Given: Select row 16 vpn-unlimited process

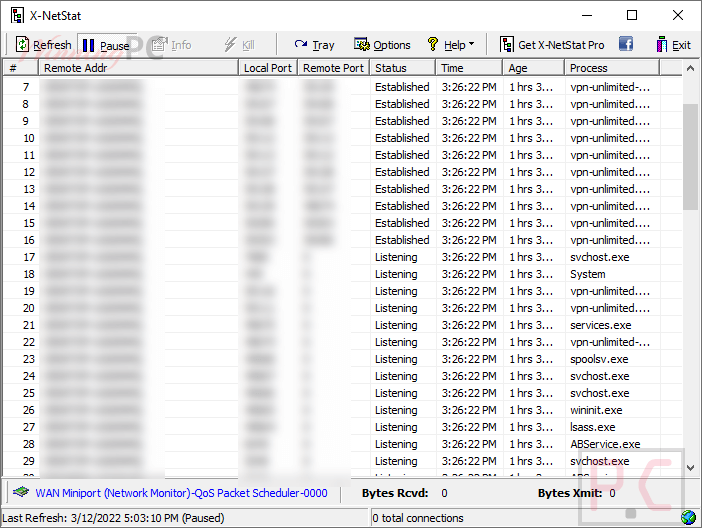Looking at the screenshot, I should click(x=342, y=240).
